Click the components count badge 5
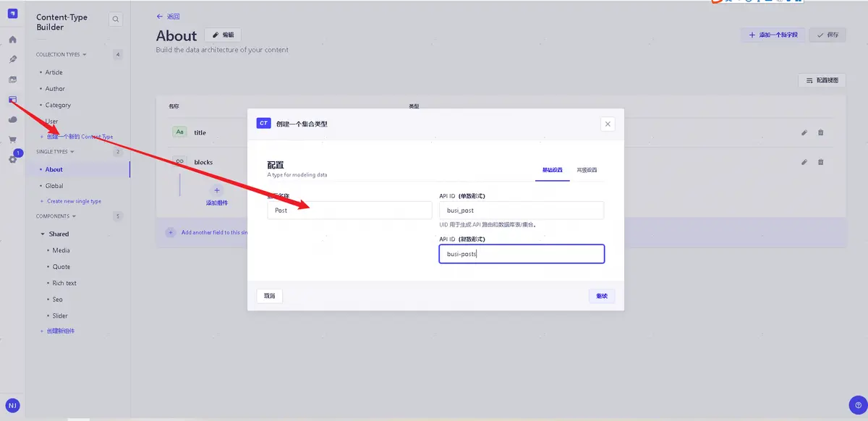The width and height of the screenshot is (868, 421). [118, 216]
